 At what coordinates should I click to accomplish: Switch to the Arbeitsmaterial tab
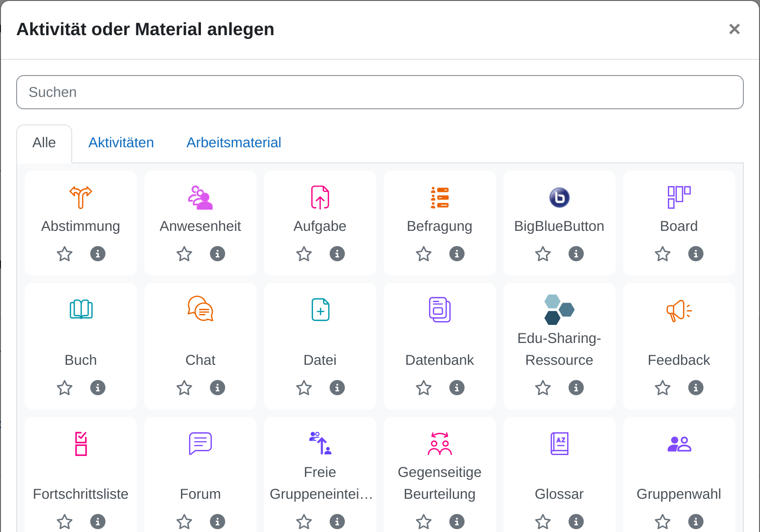(234, 143)
